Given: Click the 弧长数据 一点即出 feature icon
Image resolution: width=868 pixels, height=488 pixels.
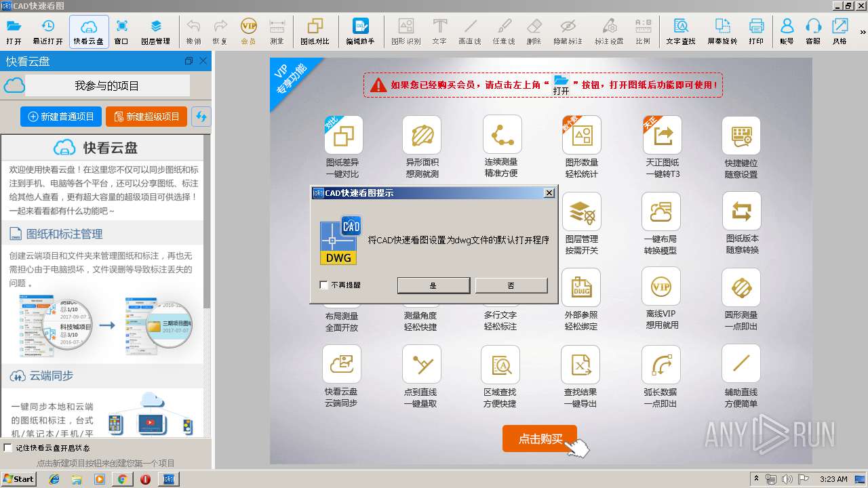Looking at the screenshot, I should point(661,364).
